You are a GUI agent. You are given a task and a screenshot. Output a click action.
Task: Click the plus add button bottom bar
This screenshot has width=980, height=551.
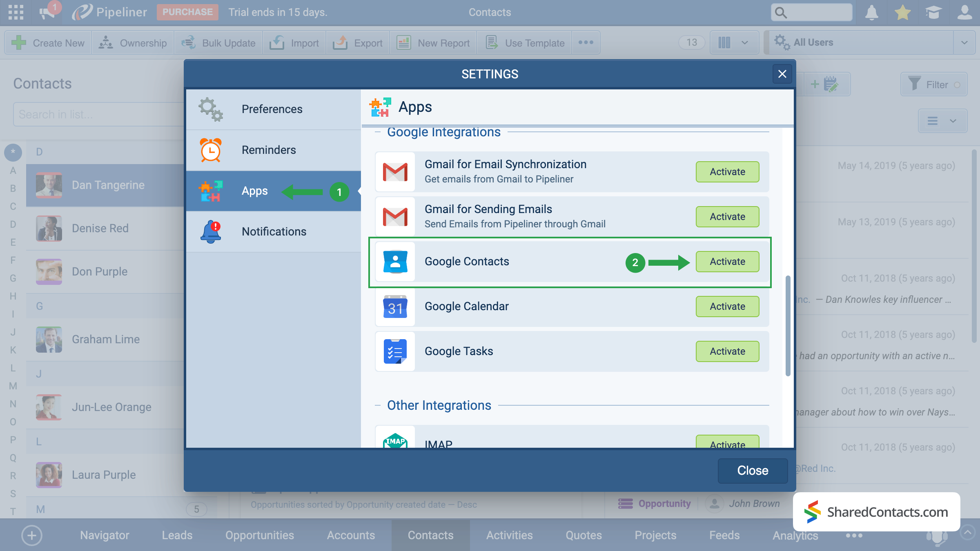tap(32, 535)
